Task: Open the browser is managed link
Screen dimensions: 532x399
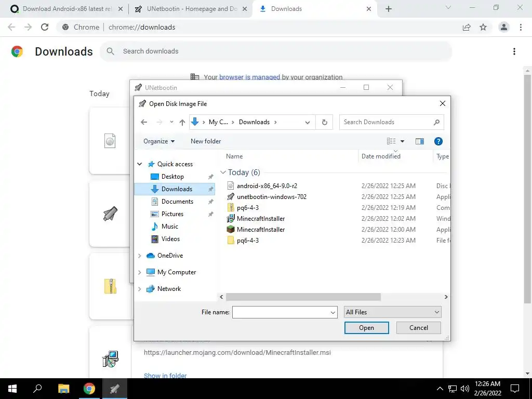Action: (250, 77)
